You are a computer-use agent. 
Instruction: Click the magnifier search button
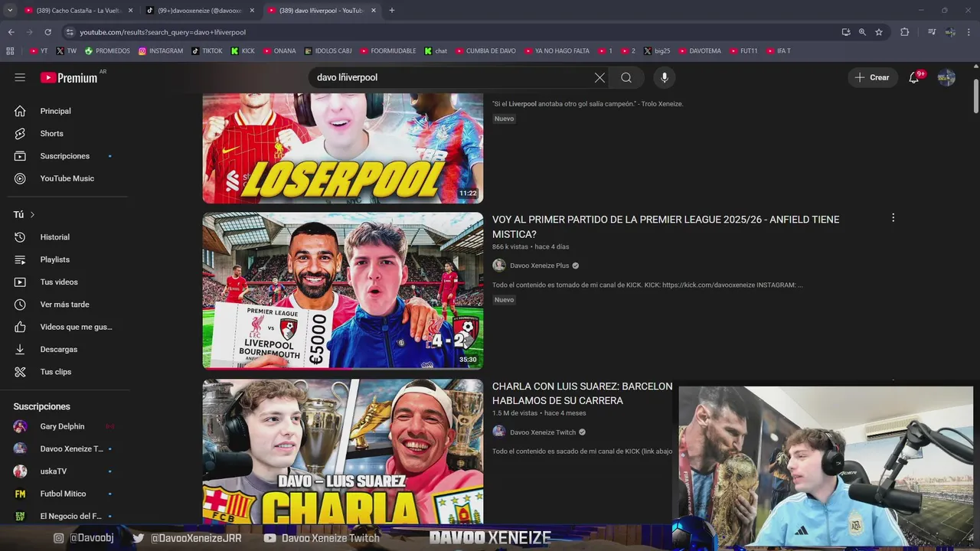(626, 77)
